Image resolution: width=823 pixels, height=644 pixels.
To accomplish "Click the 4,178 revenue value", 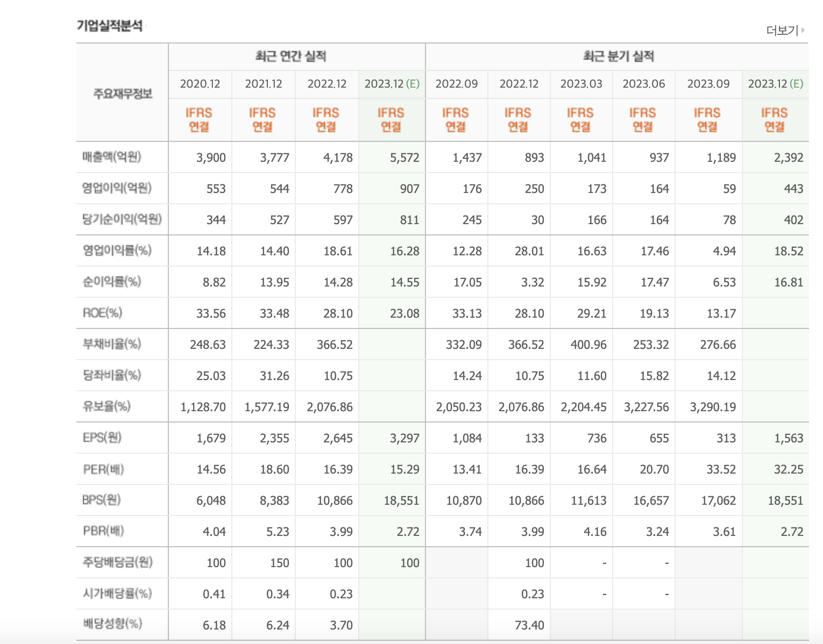I will click(x=338, y=158).
